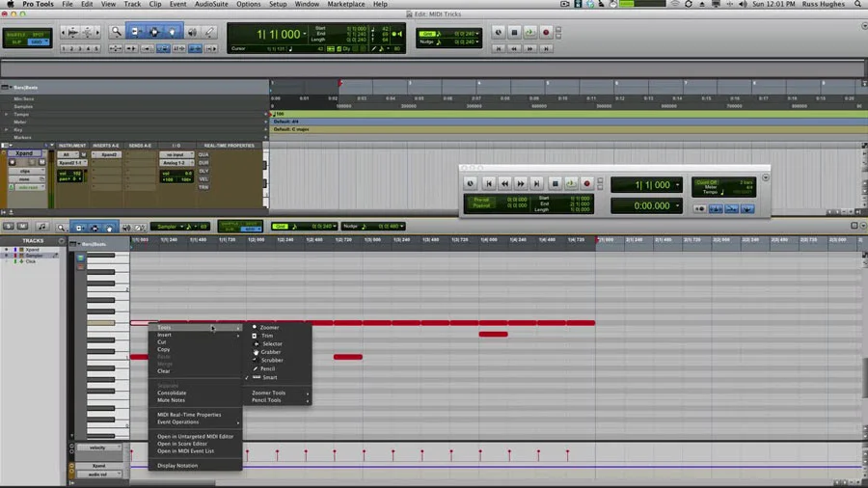The height and width of the screenshot is (488, 868).
Task: Select the Pencil tool in the main toolbar
Action: [x=209, y=32]
